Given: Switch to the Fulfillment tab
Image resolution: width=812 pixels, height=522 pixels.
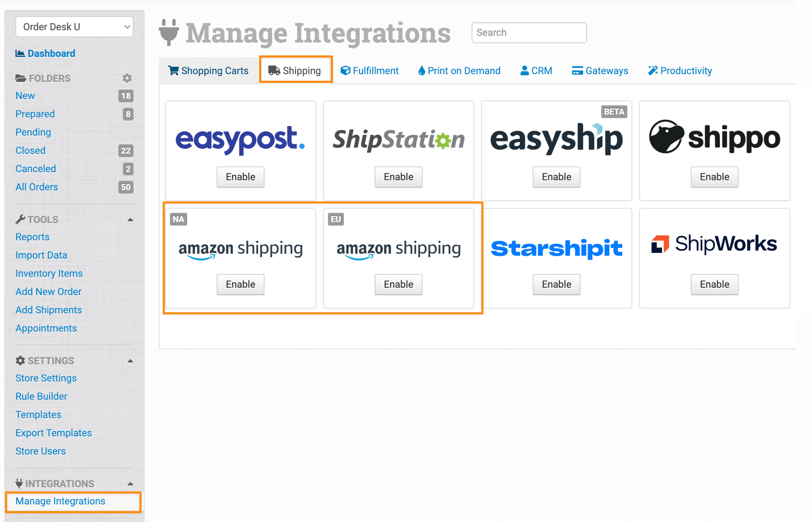Looking at the screenshot, I should coord(369,71).
